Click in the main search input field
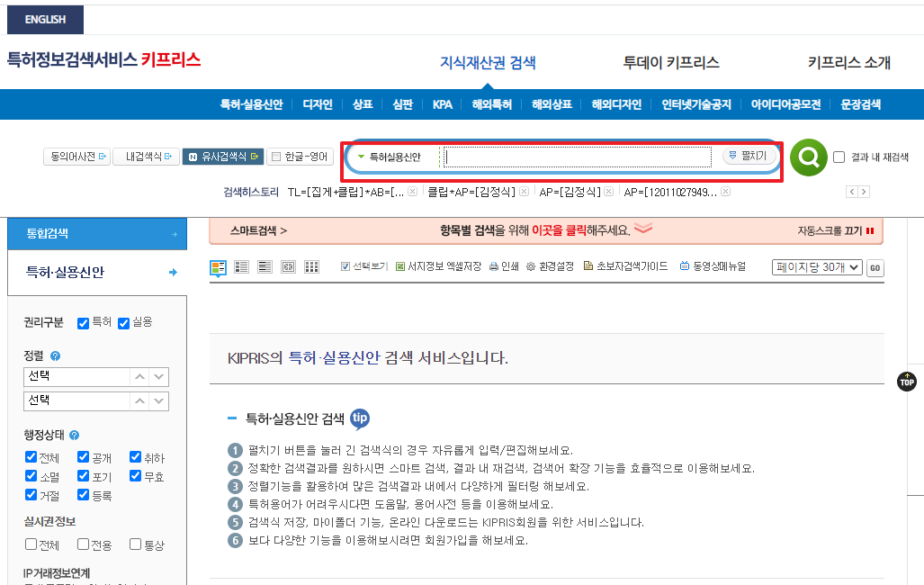 click(x=578, y=157)
